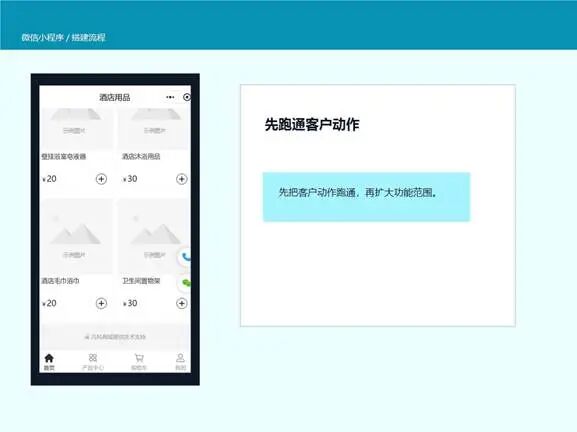Viewport: 577px width, 432px height.
Task: Tap the floating green WeChat icon
Action: coord(186,283)
